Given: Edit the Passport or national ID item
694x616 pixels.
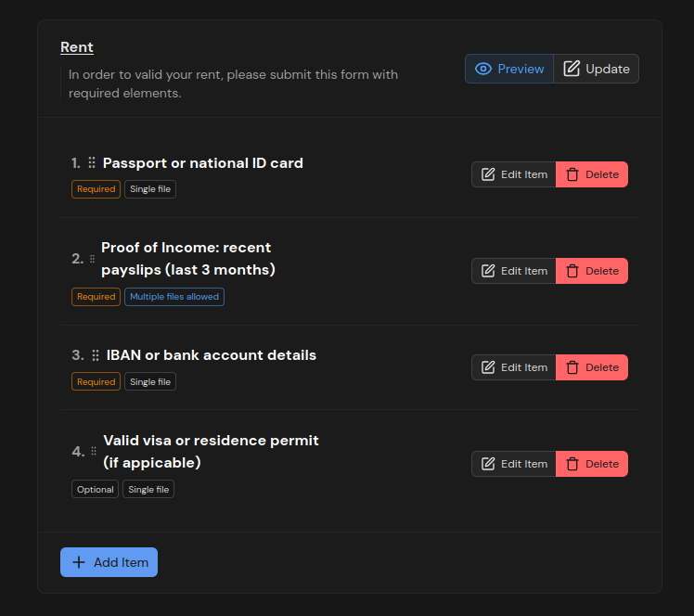Looking at the screenshot, I should point(514,174).
